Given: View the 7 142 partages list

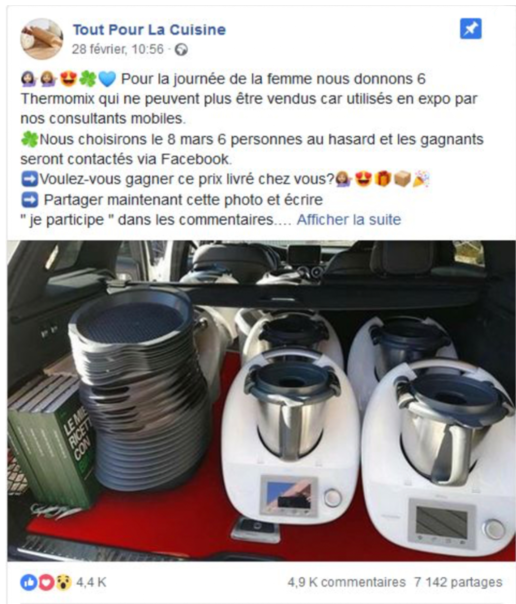Looking at the screenshot, I should pos(458,582).
